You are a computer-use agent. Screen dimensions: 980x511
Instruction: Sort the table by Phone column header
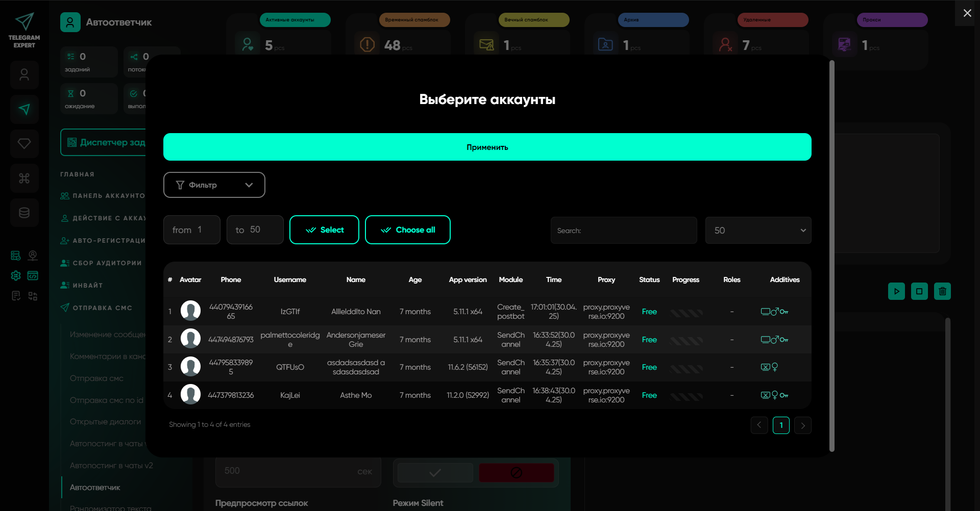[231, 279]
